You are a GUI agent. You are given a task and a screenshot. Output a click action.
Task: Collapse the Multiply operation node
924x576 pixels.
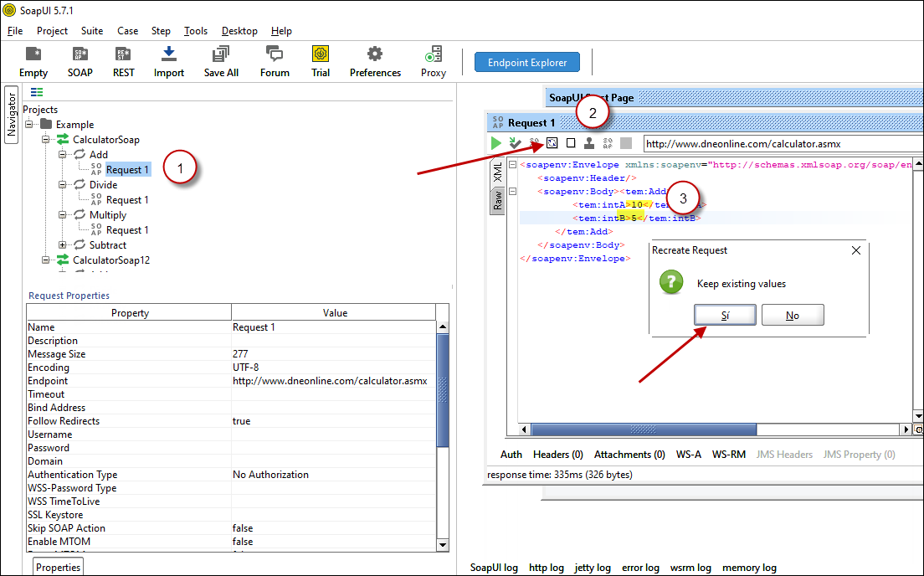[63, 214]
